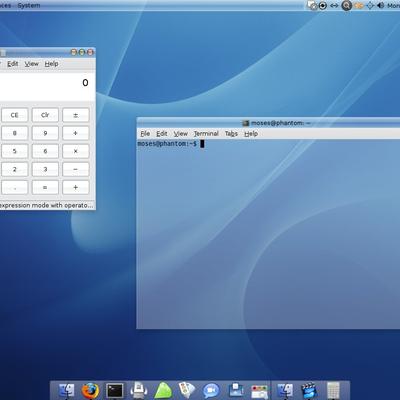The width and height of the screenshot is (400, 400).
Task: Open the dock icon left of colored dots window
Action: click(x=236, y=390)
